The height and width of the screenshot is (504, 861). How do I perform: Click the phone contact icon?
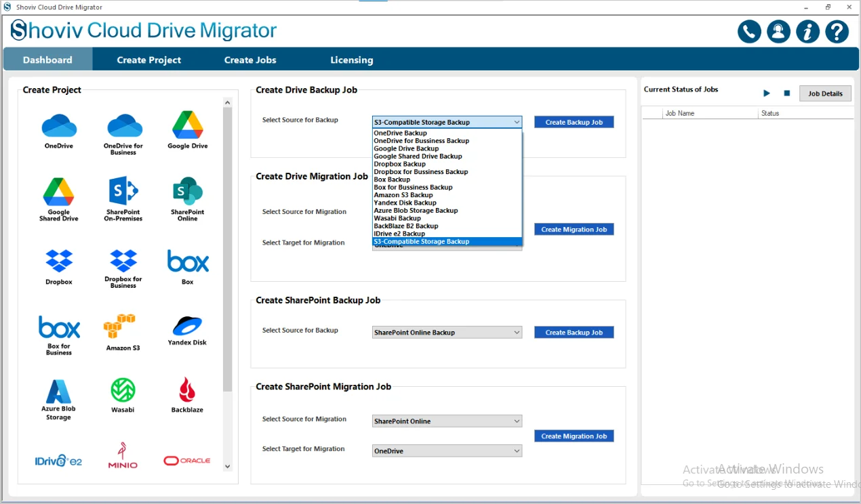[749, 31]
